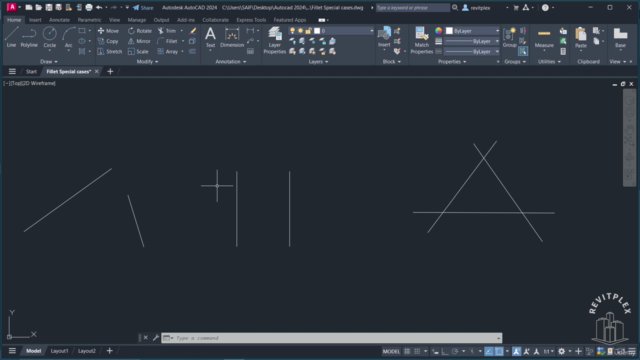This screenshot has width=640, height=360.
Task: Activate the Move command
Action: point(108,31)
